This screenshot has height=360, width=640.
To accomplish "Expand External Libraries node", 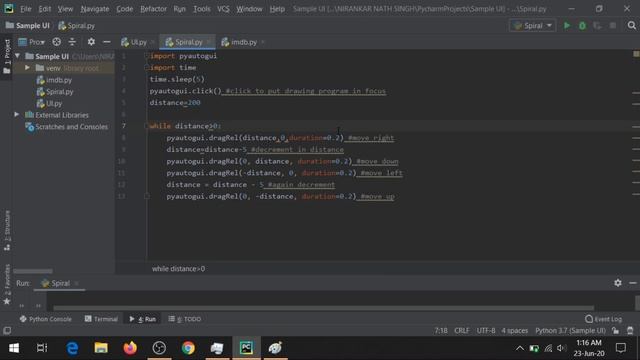I will 17,115.
